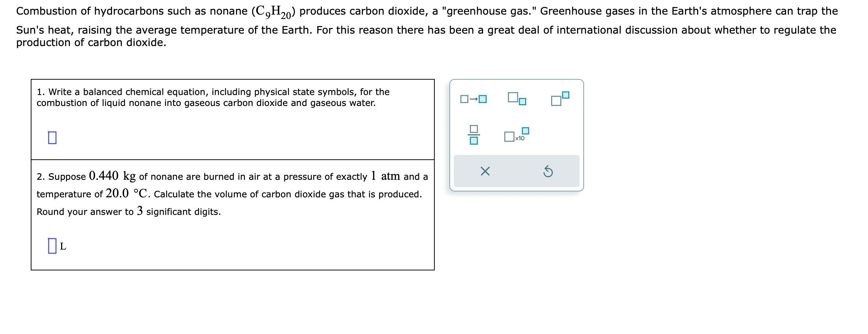The image size is (868, 334).
Task: Click the question 2 problem statement area
Action: coord(231,194)
